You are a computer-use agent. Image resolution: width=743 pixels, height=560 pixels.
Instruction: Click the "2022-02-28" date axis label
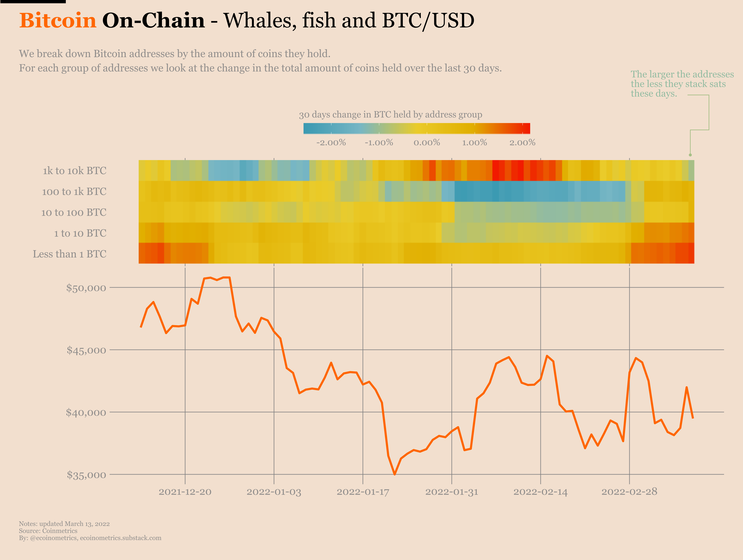point(629,492)
